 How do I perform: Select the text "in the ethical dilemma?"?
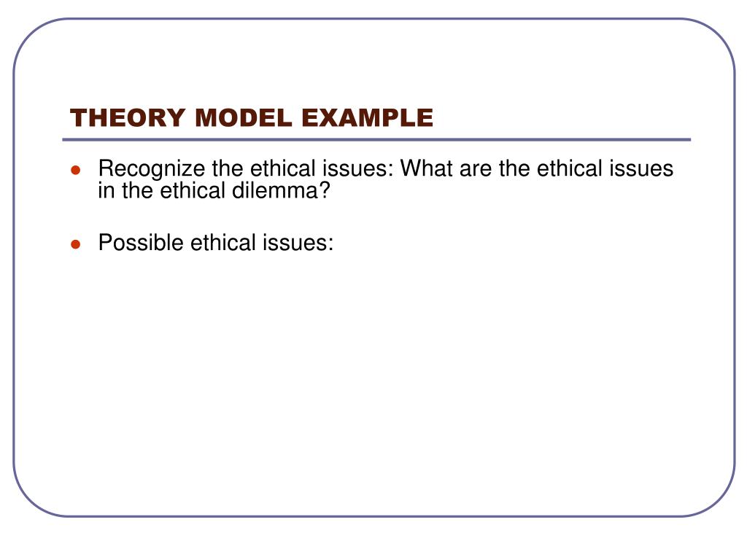coord(214,191)
